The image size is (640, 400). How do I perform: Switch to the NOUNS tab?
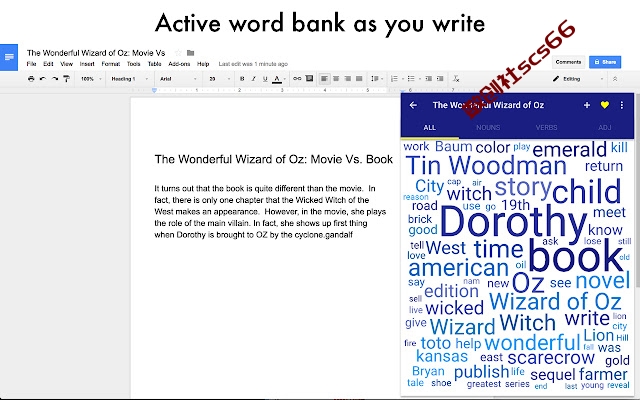tap(488, 128)
